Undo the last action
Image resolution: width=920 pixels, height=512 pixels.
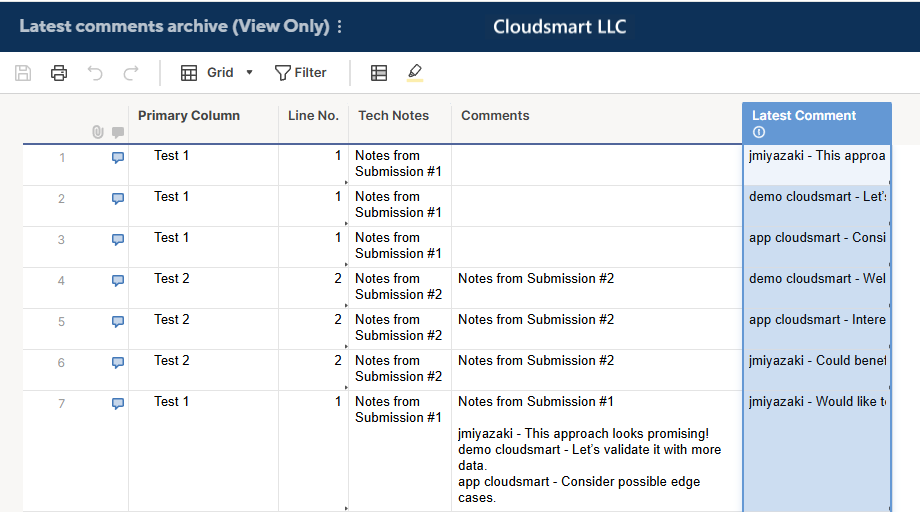click(x=95, y=73)
